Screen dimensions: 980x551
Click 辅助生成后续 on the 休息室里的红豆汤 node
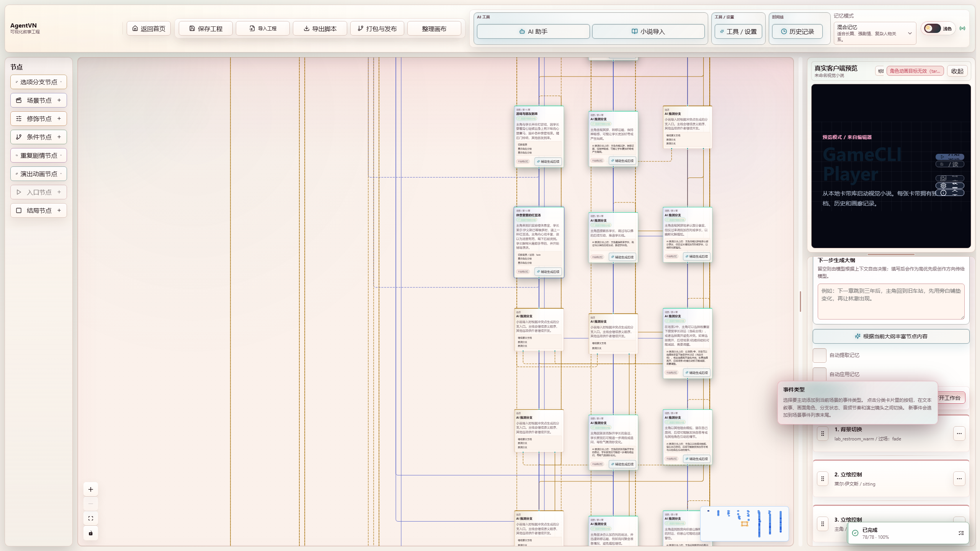[x=548, y=272]
